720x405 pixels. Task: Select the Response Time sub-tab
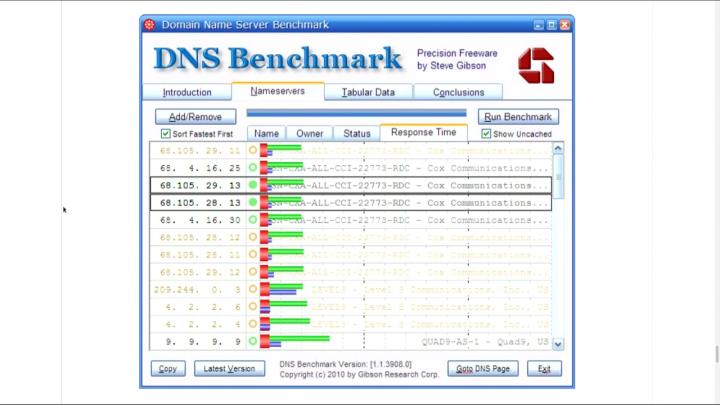click(423, 132)
